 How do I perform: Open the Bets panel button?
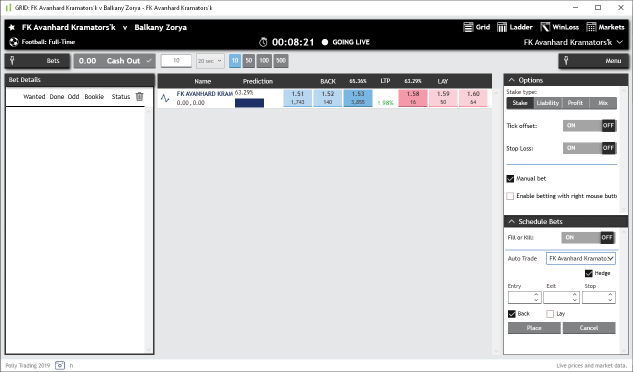37,61
